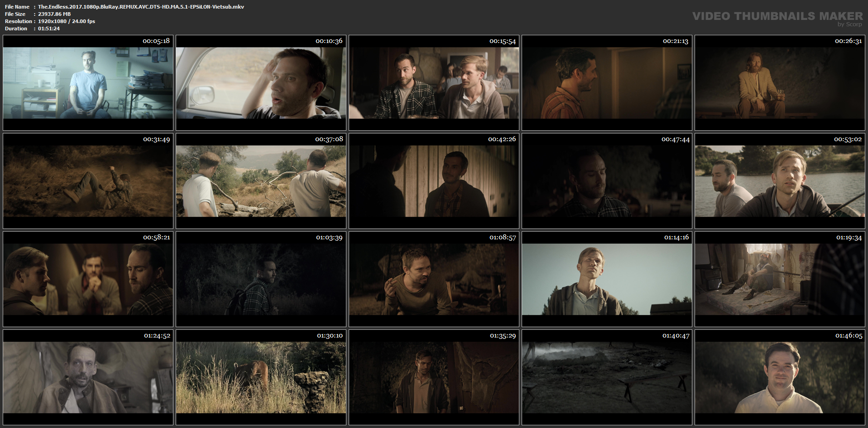Pick the thumbnail stamped 00:42:26
Screen dimensions: 868x428
[434, 181]
